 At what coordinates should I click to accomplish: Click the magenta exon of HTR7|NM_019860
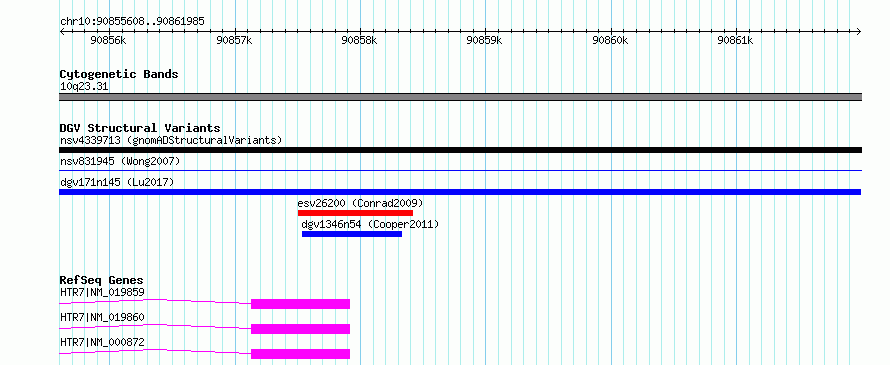pyautogui.click(x=300, y=329)
